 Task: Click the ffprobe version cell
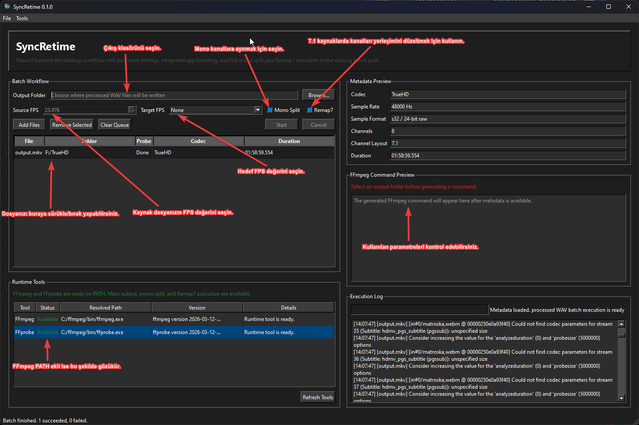click(197, 333)
